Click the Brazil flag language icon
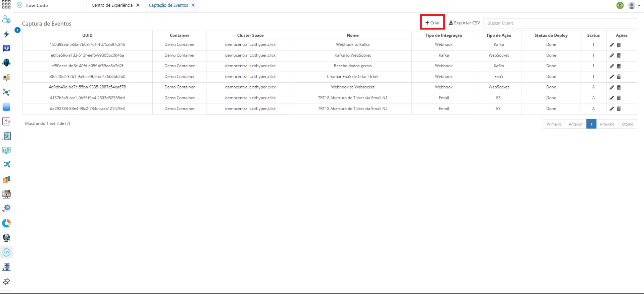The image size is (644, 294). (620, 5)
